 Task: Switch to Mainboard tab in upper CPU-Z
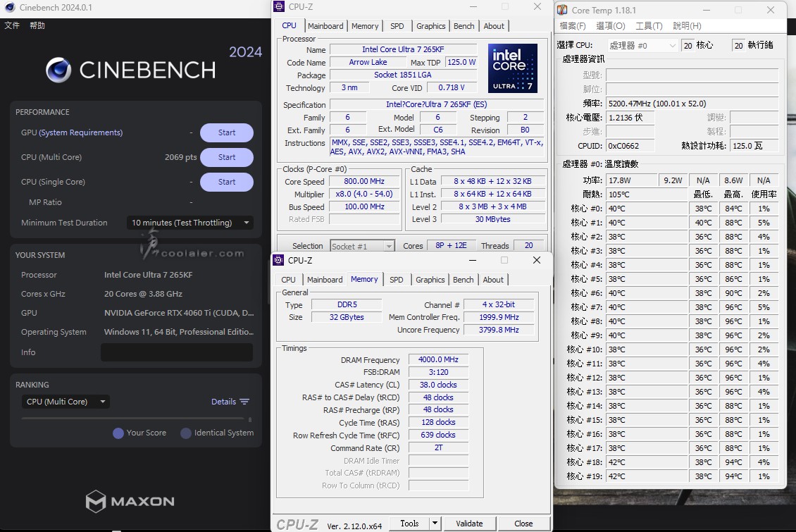[325, 26]
